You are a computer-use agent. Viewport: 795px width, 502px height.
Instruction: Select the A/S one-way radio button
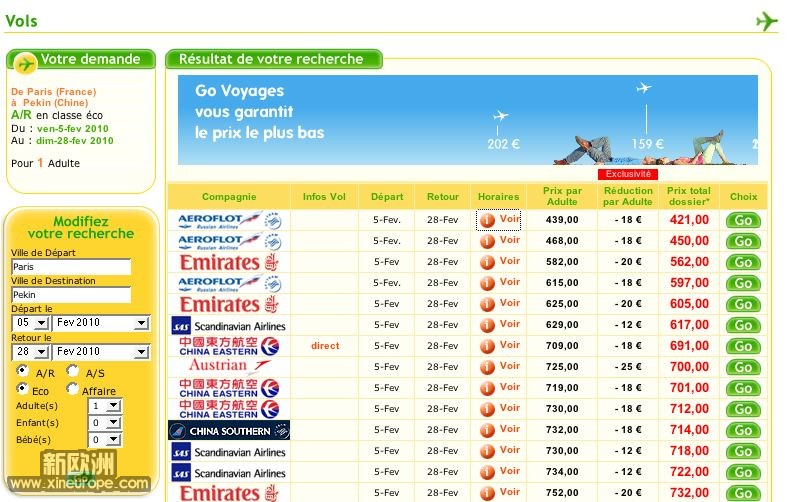click(73, 371)
